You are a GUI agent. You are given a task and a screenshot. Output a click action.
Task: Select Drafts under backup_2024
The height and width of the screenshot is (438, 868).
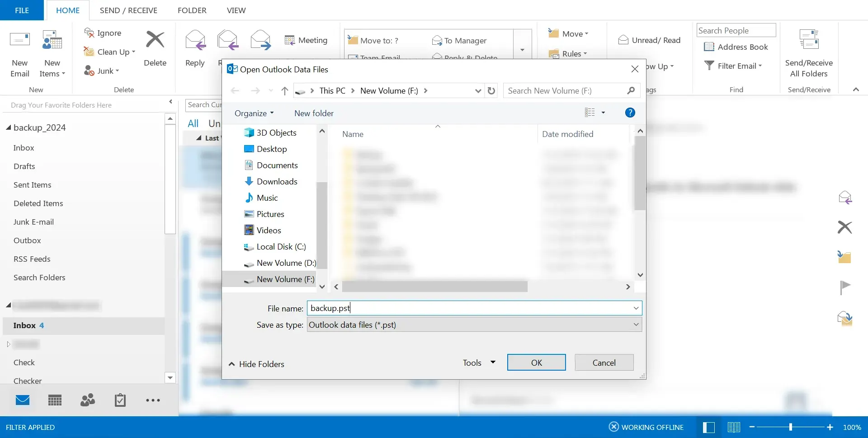(x=24, y=166)
